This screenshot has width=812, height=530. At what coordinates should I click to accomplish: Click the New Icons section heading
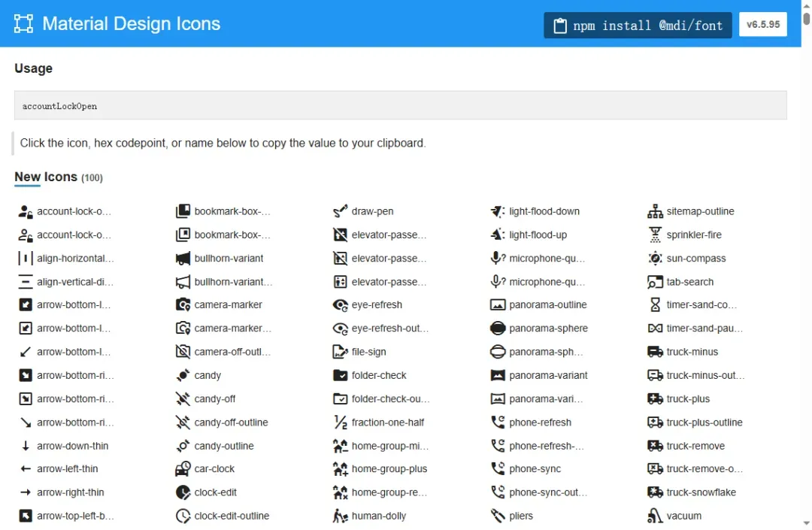(x=46, y=177)
